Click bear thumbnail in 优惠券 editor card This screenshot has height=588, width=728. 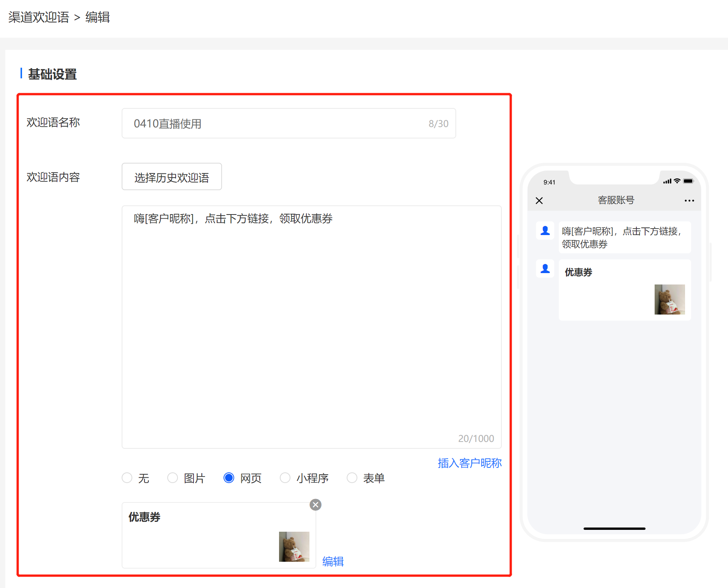point(294,547)
